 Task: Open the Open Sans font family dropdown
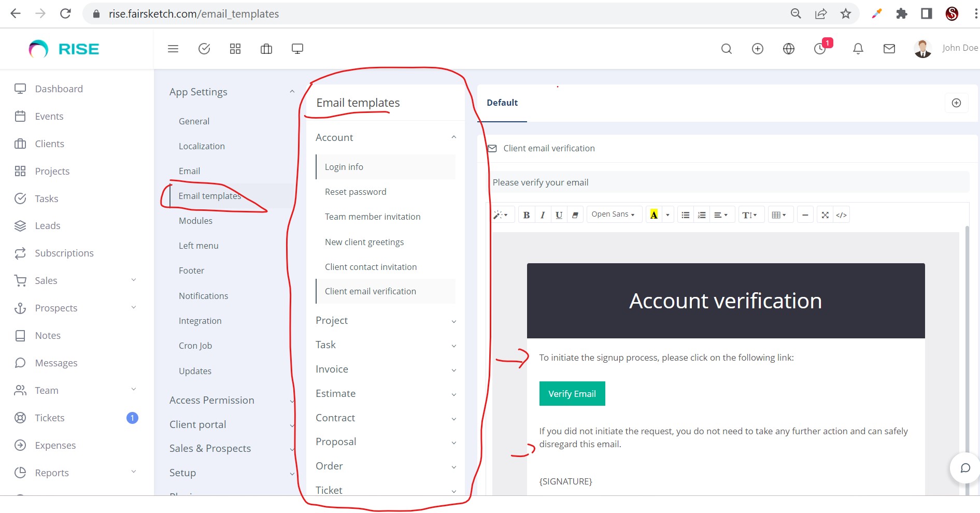(x=614, y=215)
